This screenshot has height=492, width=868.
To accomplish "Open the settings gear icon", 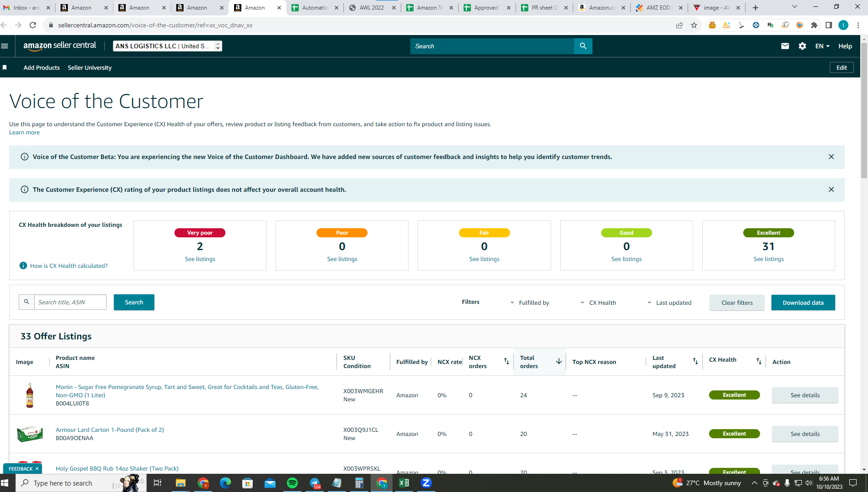I will [x=802, y=46].
